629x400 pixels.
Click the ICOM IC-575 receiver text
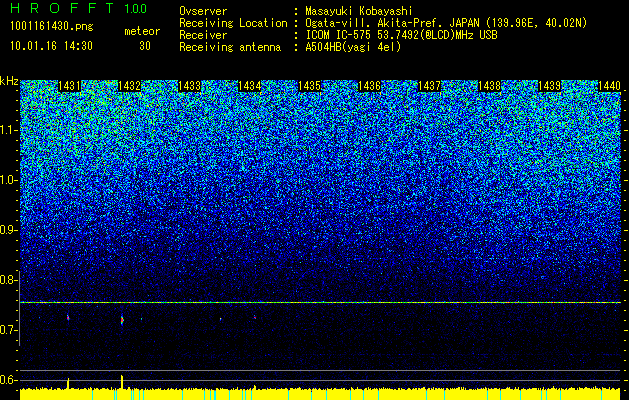(x=401, y=35)
